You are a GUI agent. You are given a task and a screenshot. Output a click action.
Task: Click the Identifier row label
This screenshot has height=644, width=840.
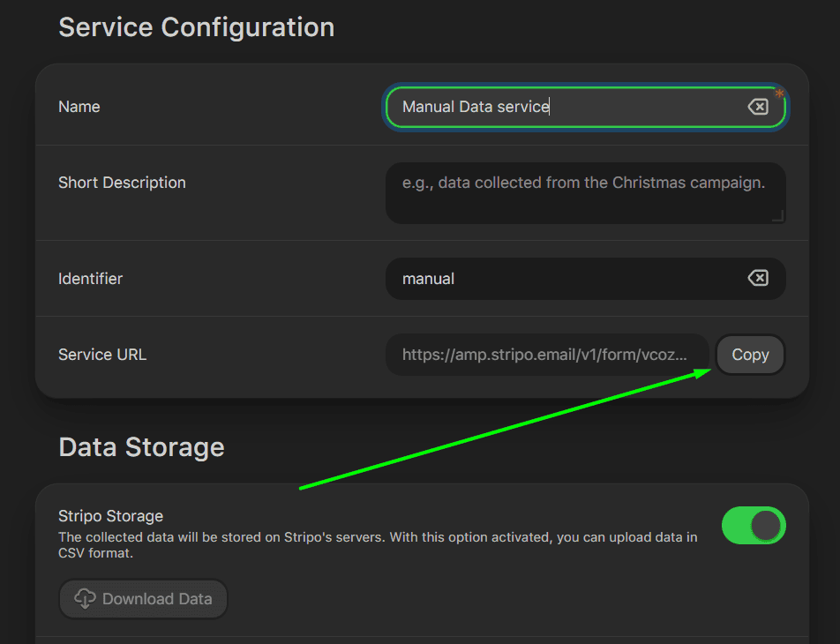[90, 278]
